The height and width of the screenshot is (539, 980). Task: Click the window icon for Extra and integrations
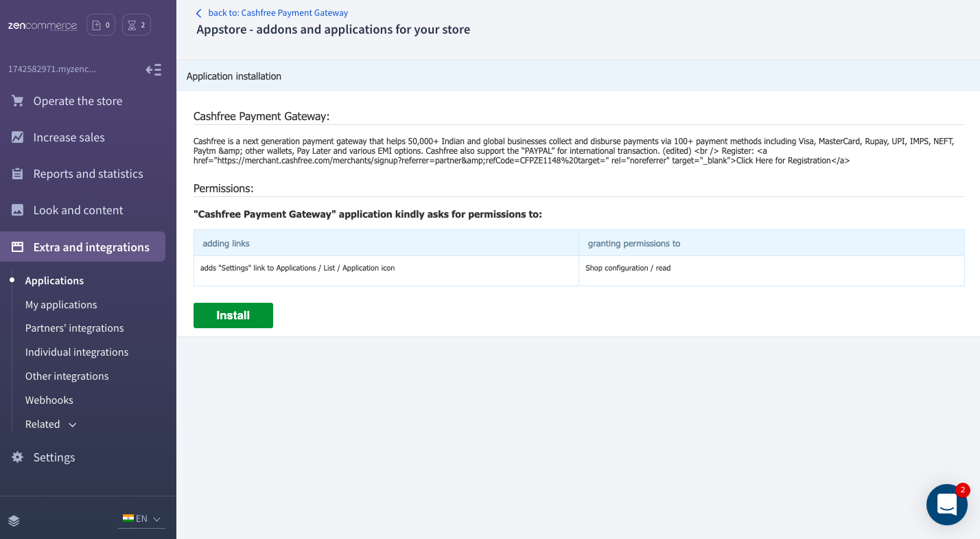(18, 247)
